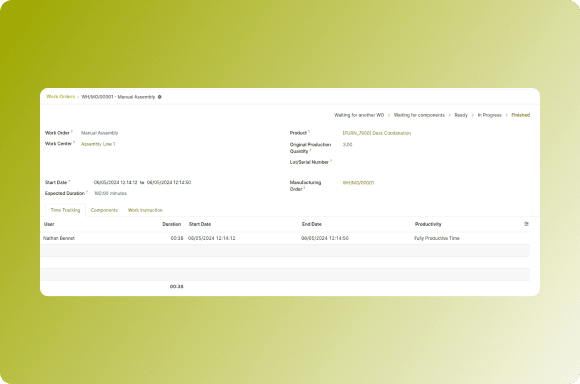Click the Lot/Serial Number help icon
The width and height of the screenshot is (580, 384).
click(x=331, y=161)
